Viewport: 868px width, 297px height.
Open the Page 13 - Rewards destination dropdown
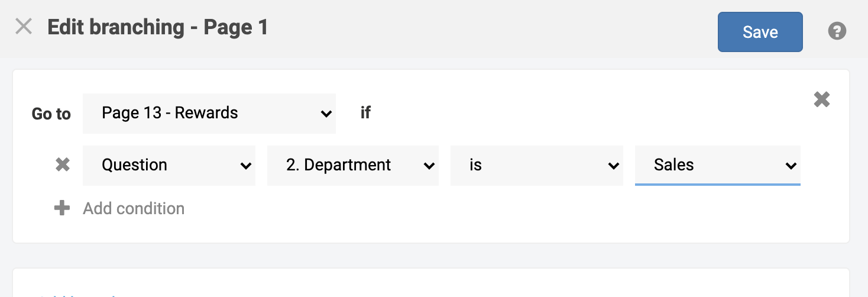209,114
